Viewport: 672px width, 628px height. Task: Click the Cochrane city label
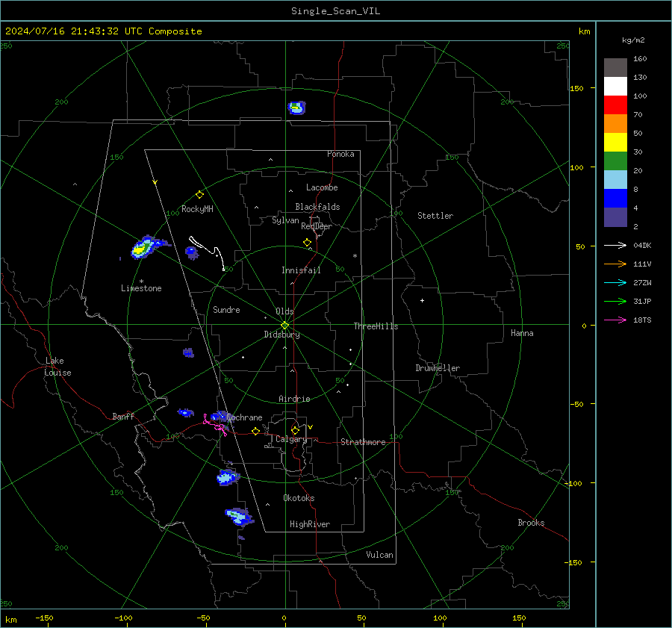244,417
